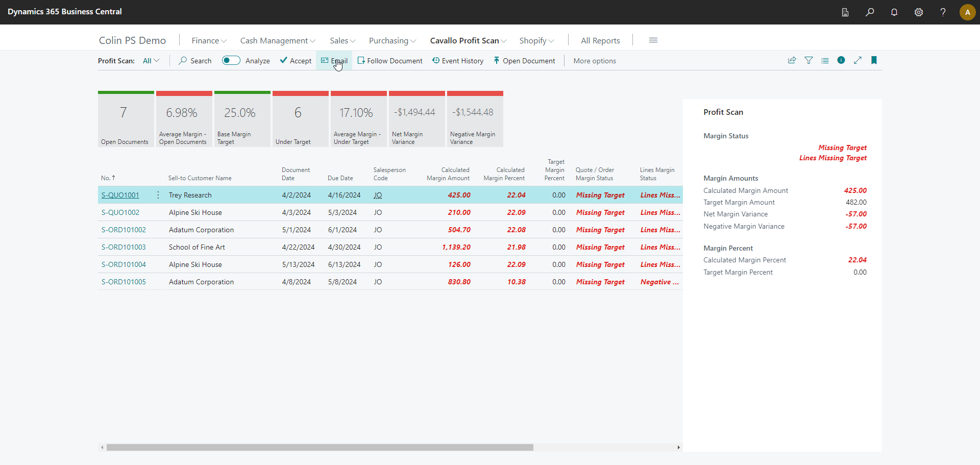Screen dimensions: 980x465
Task: Open the notifications bell icon
Action: pyautogui.click(x=894, y=12)
